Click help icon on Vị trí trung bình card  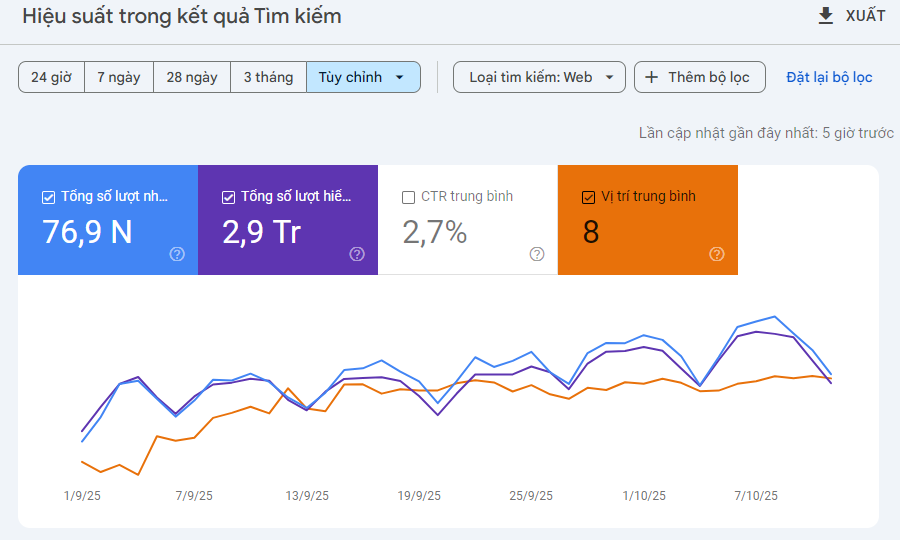(x=716, y=254)
